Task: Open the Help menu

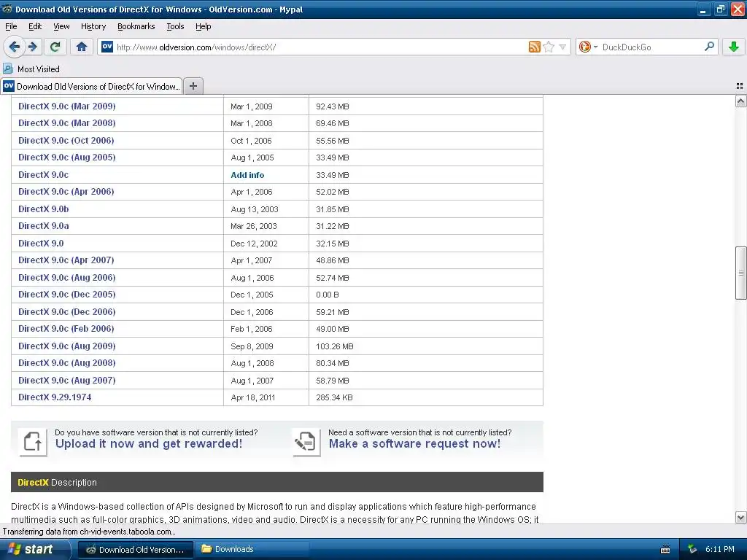Action: [203, 27]
